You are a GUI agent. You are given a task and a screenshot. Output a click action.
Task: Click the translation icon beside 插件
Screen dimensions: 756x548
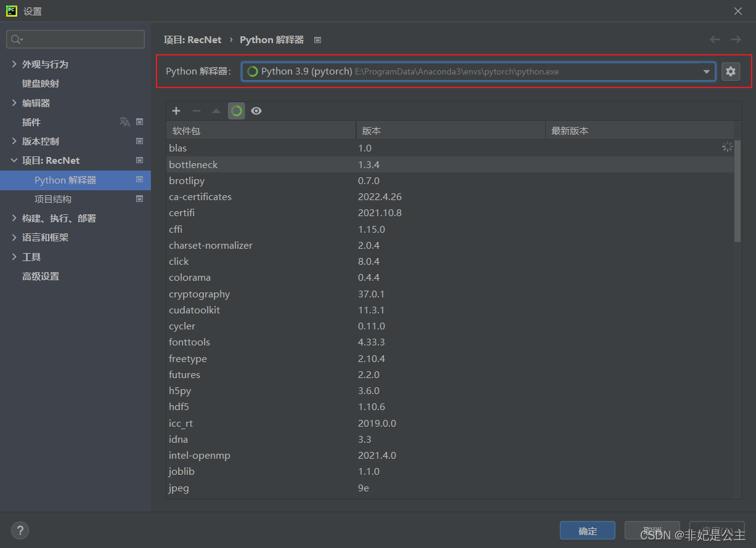pos(124,122)
